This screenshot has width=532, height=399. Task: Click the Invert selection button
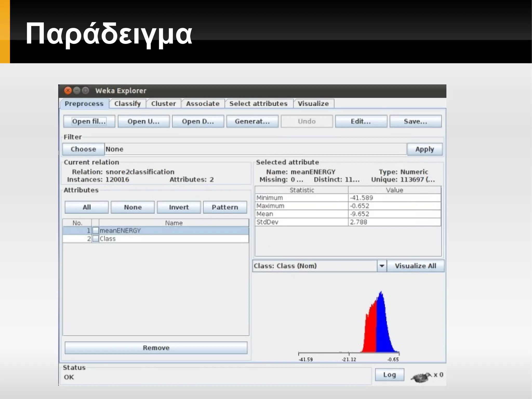coord(179,207)
